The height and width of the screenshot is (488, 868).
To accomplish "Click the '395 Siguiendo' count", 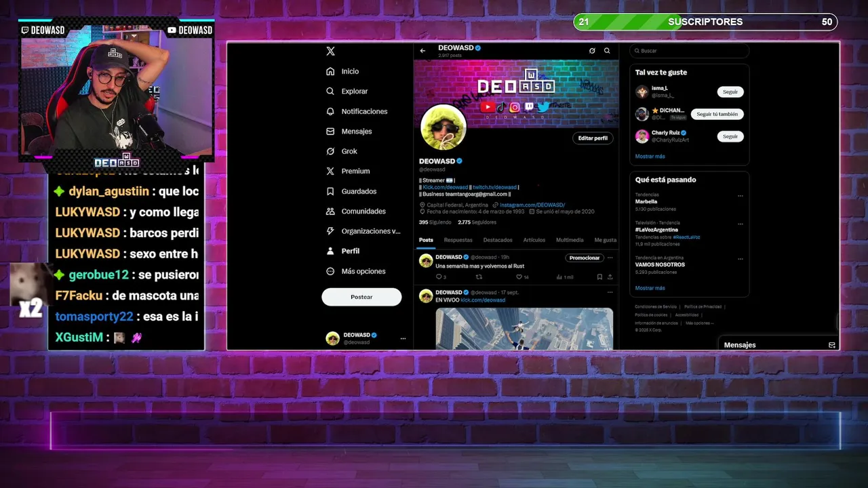I will pyautogui.click(x=434, y=222).
